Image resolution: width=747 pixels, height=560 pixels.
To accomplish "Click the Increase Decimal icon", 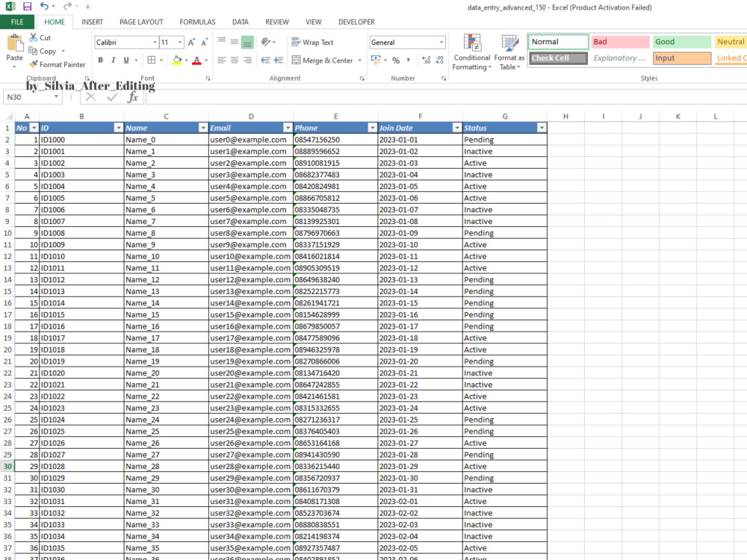I will tap(426, 60).
